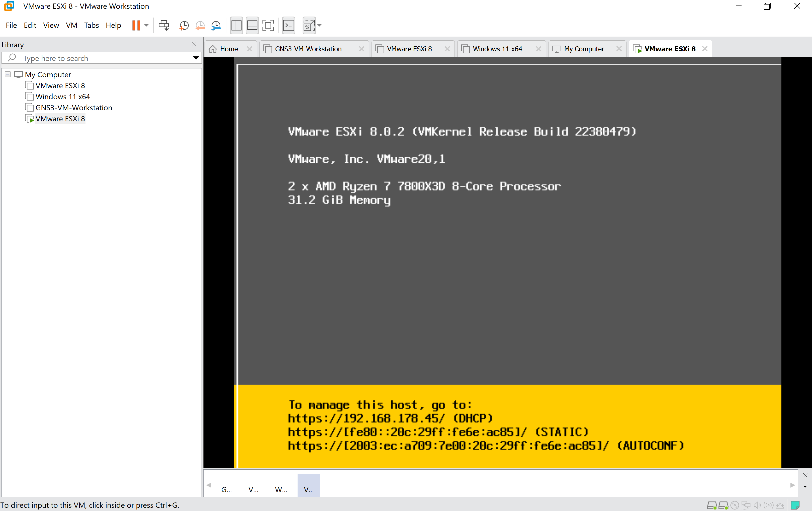Open the stretch guest dropdown arrow
Screen dimensions: 812x511
pyautogui.click(x=320, y=25)
